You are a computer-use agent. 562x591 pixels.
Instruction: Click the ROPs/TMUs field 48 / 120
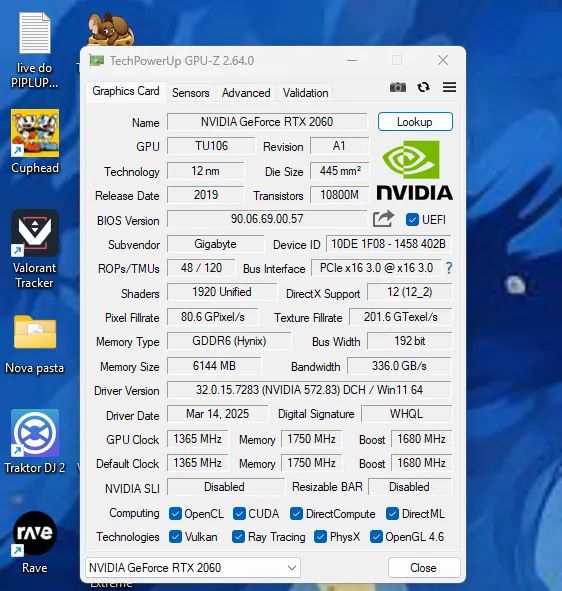pyautogui.click(x=201, y=268)
